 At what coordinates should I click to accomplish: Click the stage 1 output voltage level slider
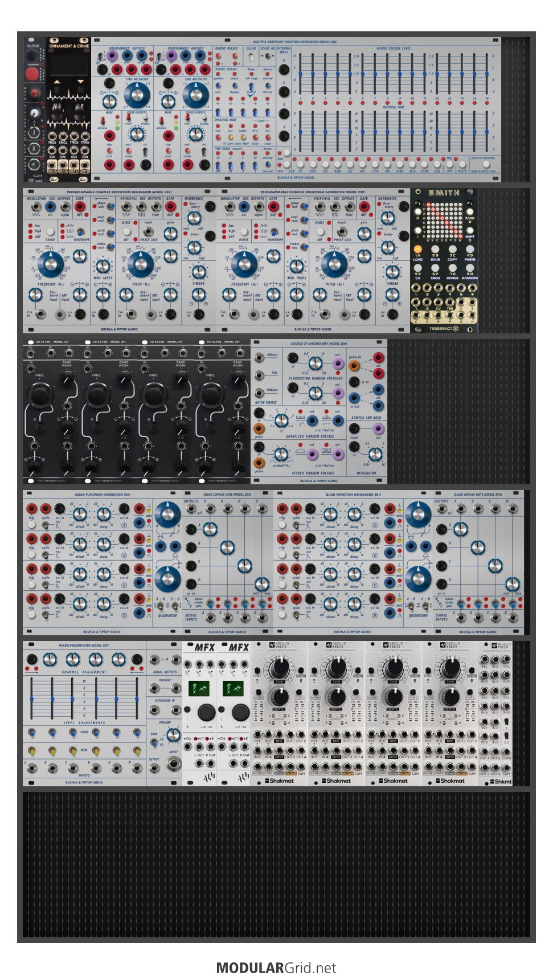pos(300,74)
